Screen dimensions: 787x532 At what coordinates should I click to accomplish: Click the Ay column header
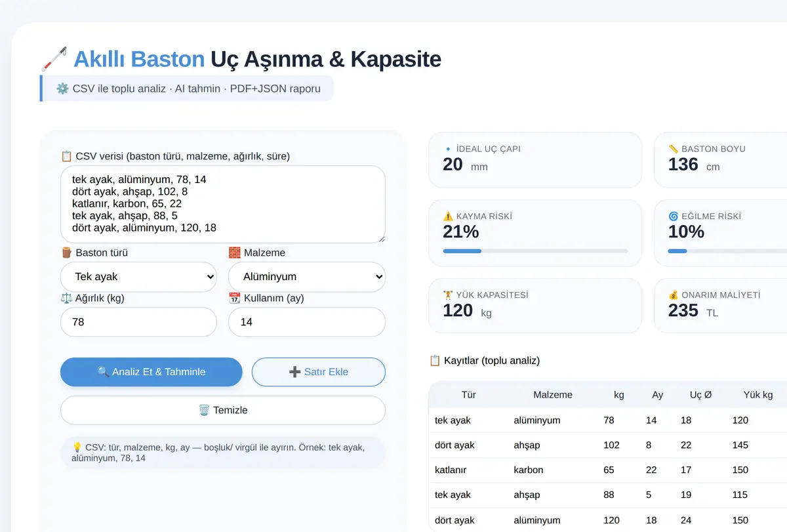point(657,395)
